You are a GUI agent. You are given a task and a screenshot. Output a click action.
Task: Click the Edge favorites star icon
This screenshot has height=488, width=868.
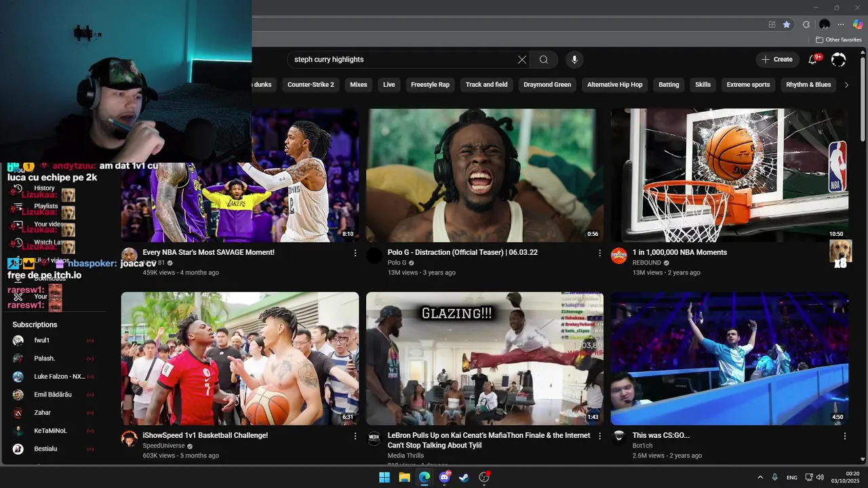[787, 24]
